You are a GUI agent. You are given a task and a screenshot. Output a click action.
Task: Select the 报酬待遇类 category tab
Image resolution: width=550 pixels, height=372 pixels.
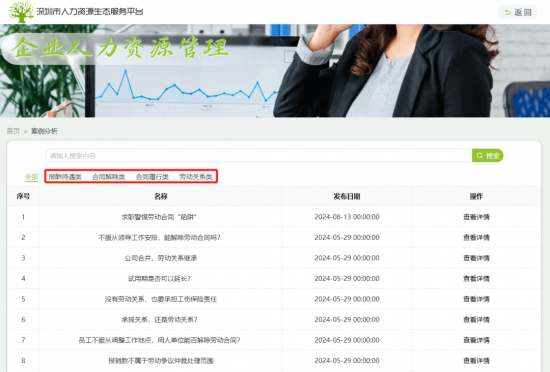pyautogui.click(x=65, y=177)
